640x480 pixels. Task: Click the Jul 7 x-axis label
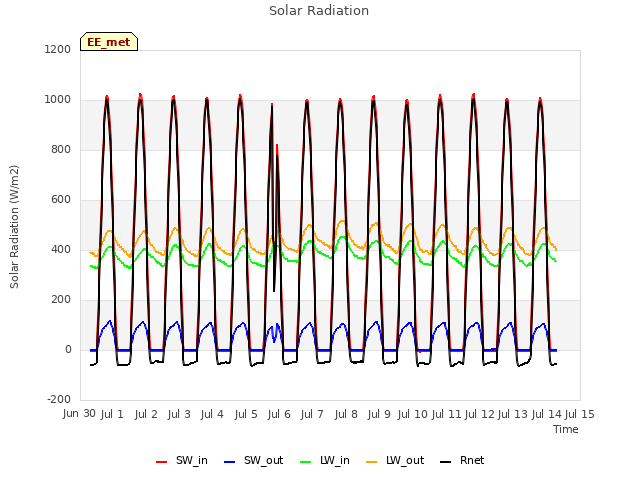pyautogui.click(x=312, y=414)
